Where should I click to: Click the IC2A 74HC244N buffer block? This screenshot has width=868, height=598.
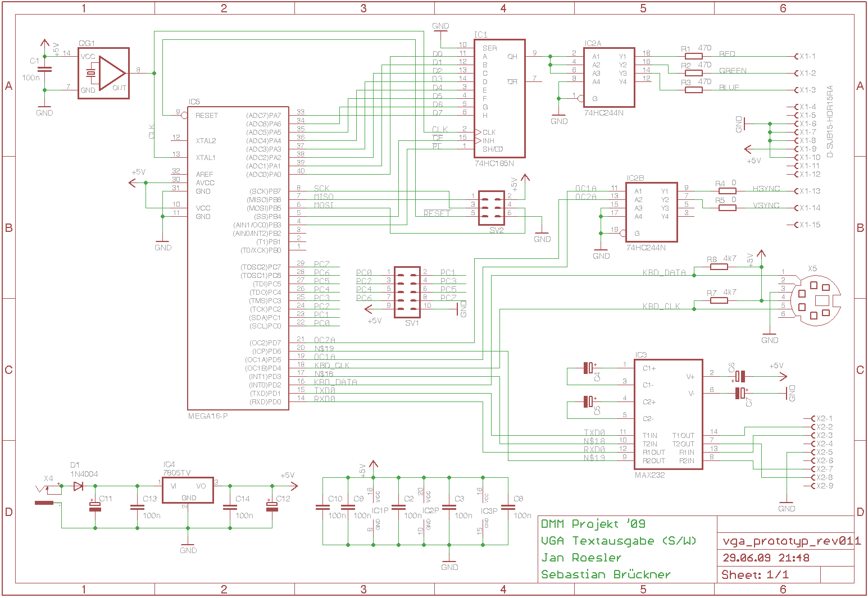[609, 77]
